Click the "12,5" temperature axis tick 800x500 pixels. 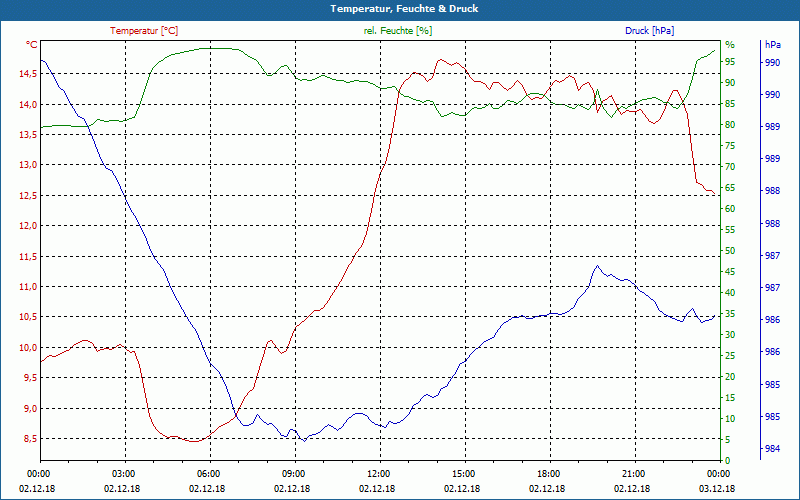[28, 196]
